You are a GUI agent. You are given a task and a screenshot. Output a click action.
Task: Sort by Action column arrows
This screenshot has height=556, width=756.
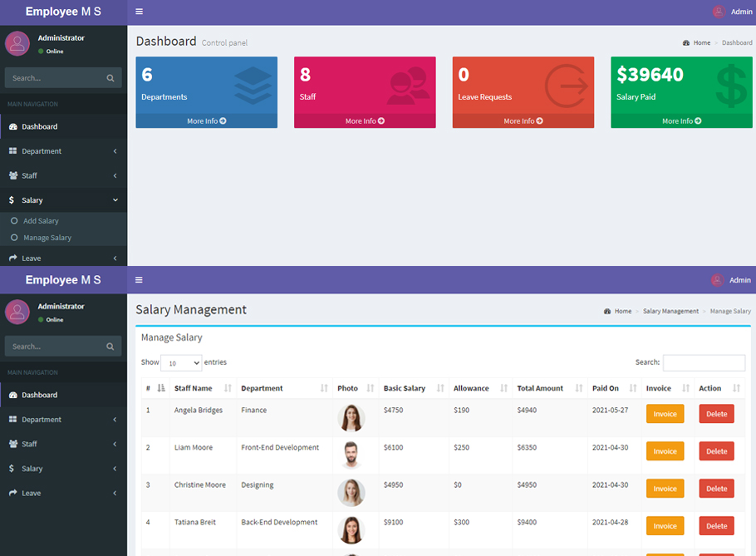pos(736,388)
